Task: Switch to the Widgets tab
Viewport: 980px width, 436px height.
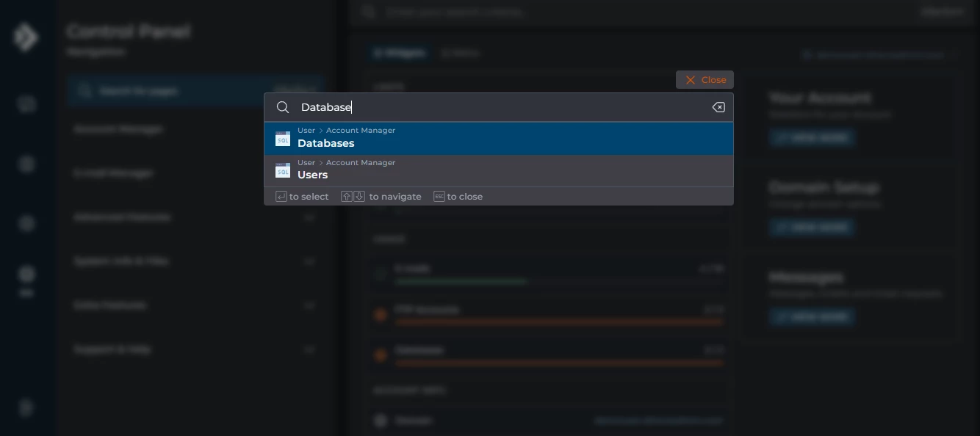Action: point(400,53)
